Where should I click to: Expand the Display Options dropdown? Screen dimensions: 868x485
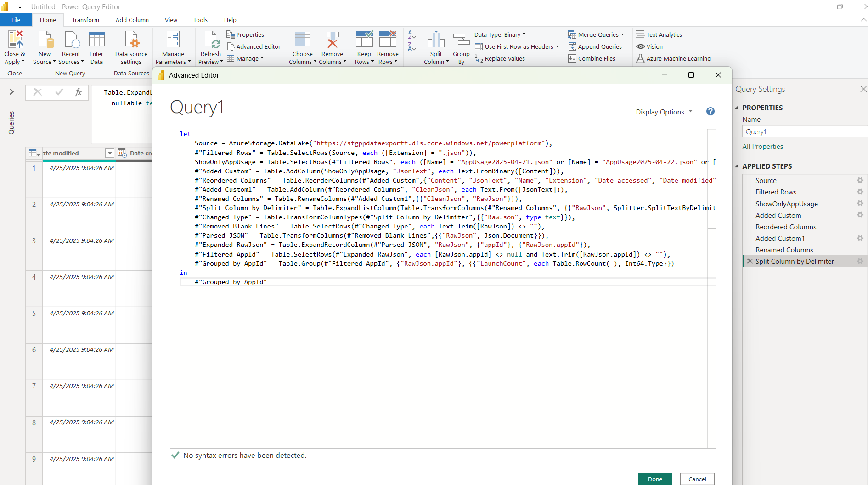click(x=664, y=112)
